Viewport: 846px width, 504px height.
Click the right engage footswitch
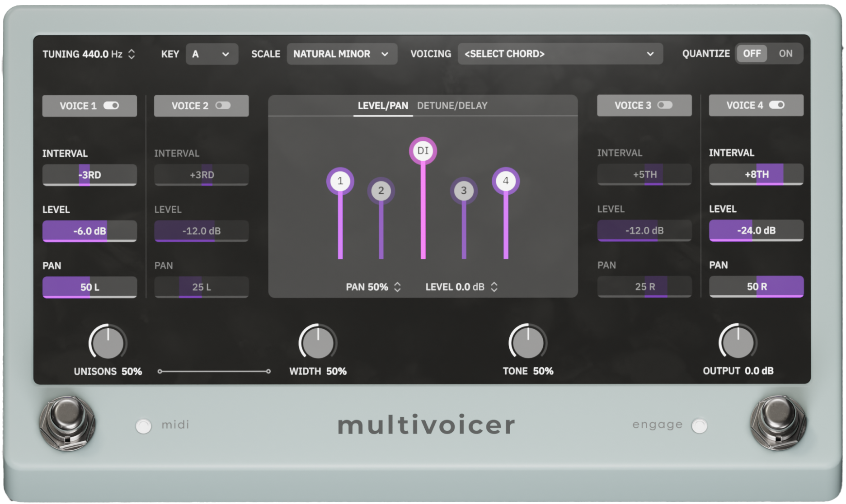coord(778,423)
